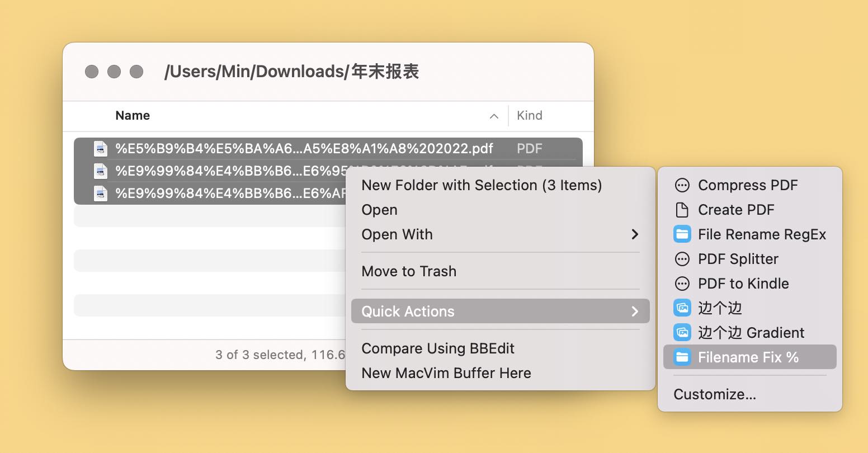Click the 边个边 Gradient image icon
The height and width of the screenshot is (453, 868).
pyautogui.click(x=682, y=333)
